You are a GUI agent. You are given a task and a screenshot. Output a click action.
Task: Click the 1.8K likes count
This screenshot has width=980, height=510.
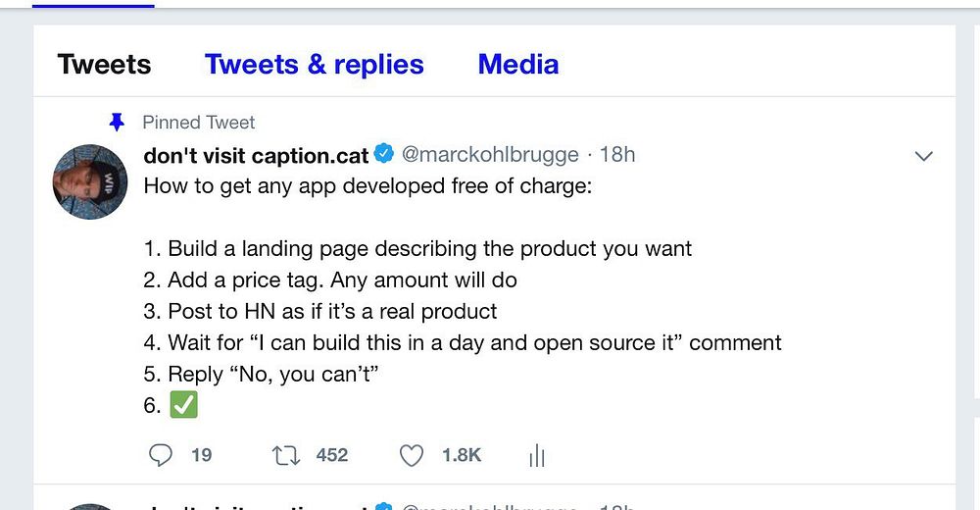461,455
